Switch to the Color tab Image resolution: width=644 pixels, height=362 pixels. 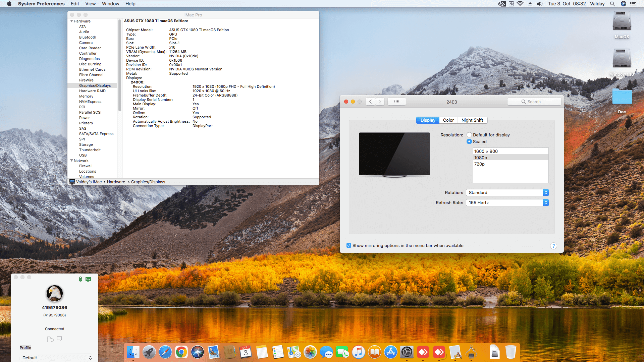[448, 120]
